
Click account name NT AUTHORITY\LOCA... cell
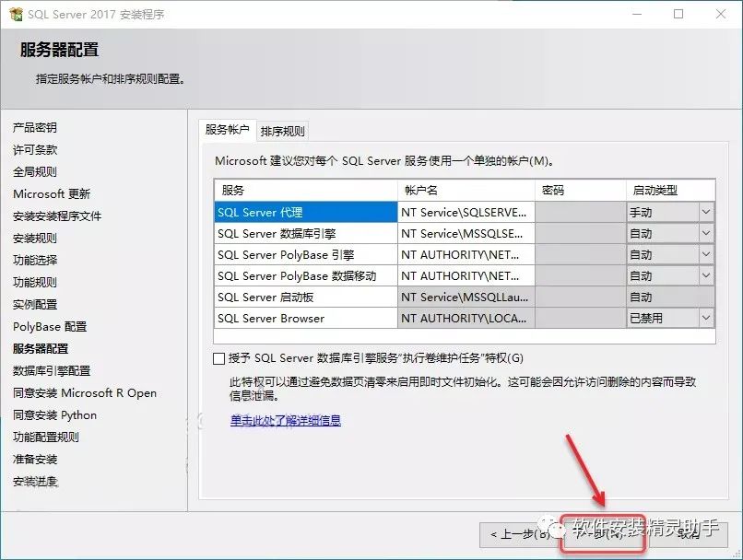(x=466, y=318)
